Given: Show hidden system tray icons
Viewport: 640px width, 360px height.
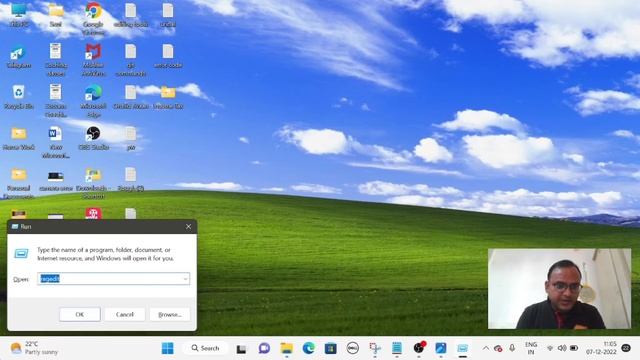Looking at the screenshot, I should [486, 348].
